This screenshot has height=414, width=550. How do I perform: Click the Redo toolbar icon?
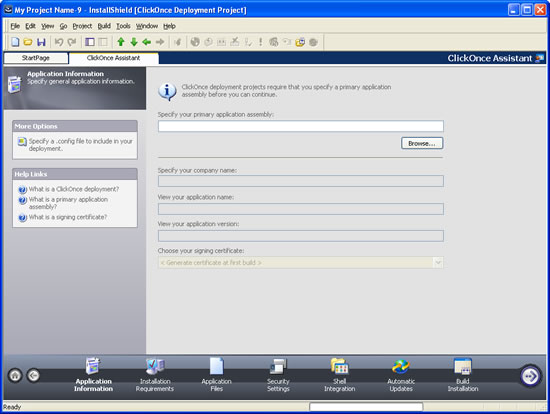pyautogui.click(x=72, y=42)
